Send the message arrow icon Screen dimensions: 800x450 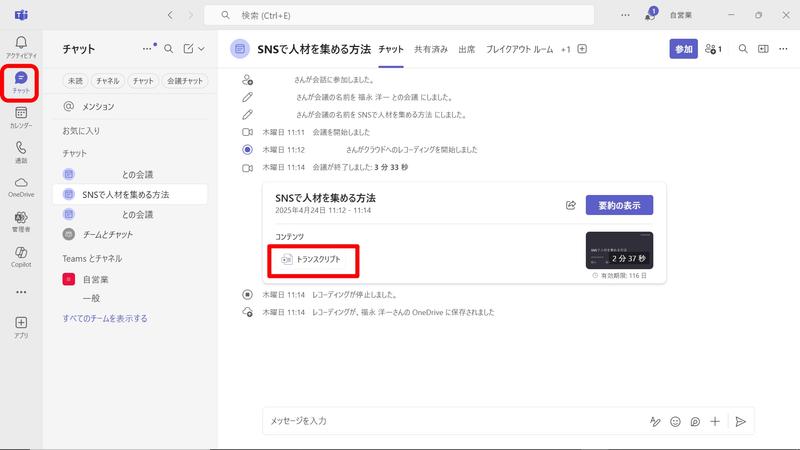tap(740, 421)
